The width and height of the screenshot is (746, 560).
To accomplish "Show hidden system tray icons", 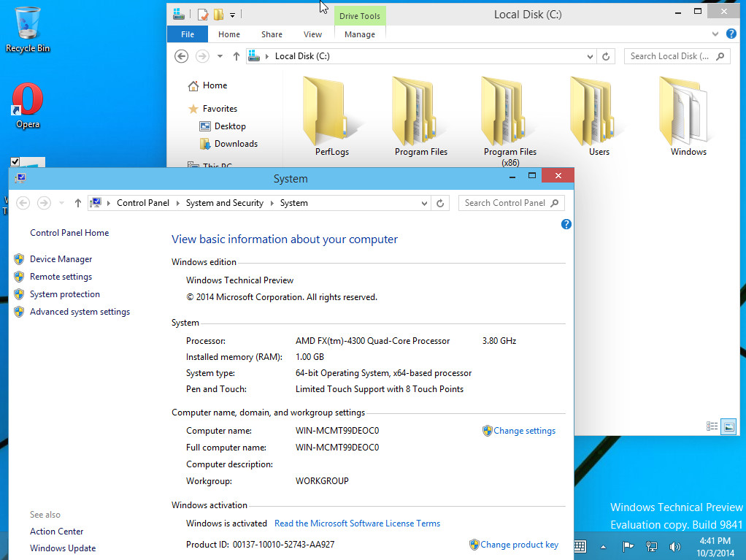I will [x=603, y=547].
